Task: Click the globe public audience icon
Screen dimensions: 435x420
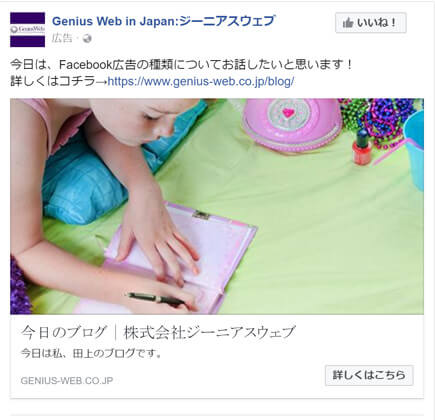Action: pyautogui.click(x=87, y=39)
